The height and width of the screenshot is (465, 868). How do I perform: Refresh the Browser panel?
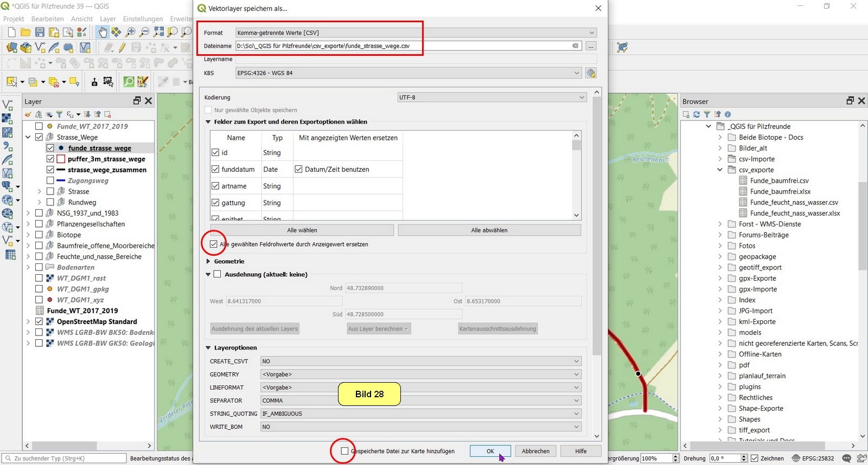(x=697, y=114)
